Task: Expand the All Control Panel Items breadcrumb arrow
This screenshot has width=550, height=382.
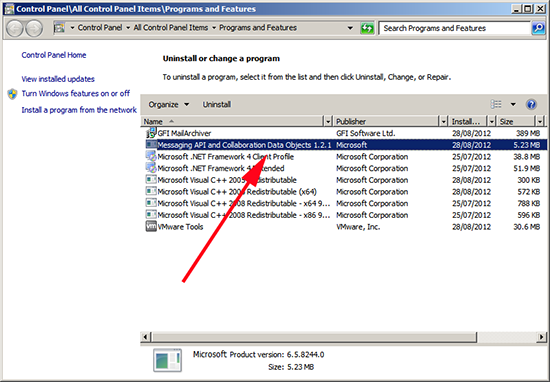Action: 214,28
